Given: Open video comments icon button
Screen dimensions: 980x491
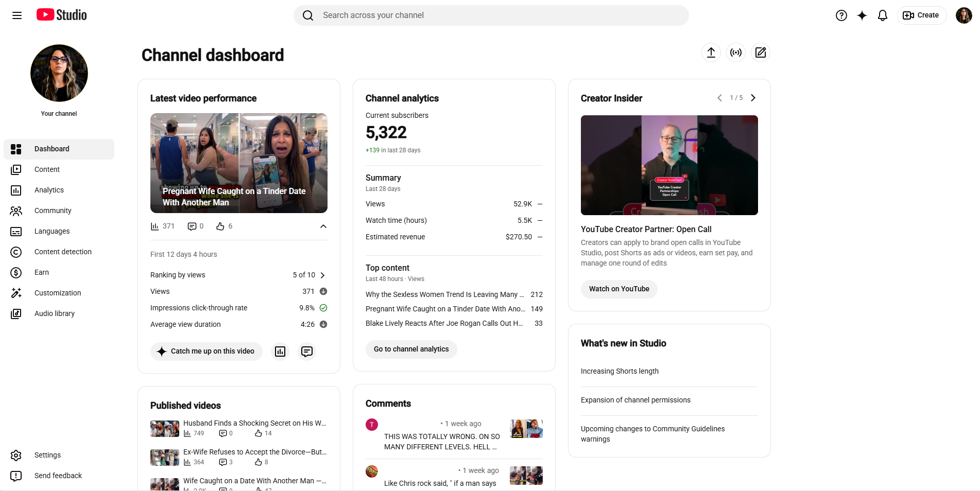Looking at the screenshot, I should [x=307, y=352].
